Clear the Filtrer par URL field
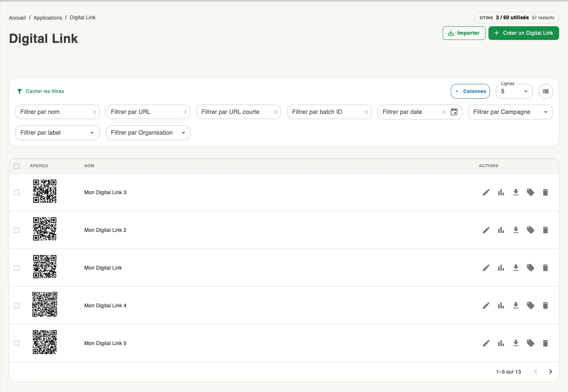Screen dimensions: 568x392 coord(185,112)
